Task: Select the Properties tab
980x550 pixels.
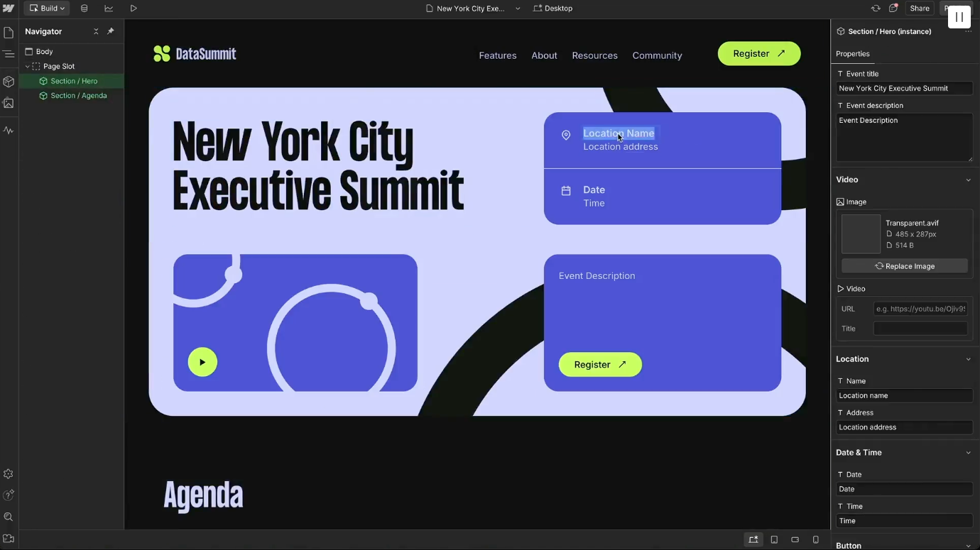Action: 852,53
